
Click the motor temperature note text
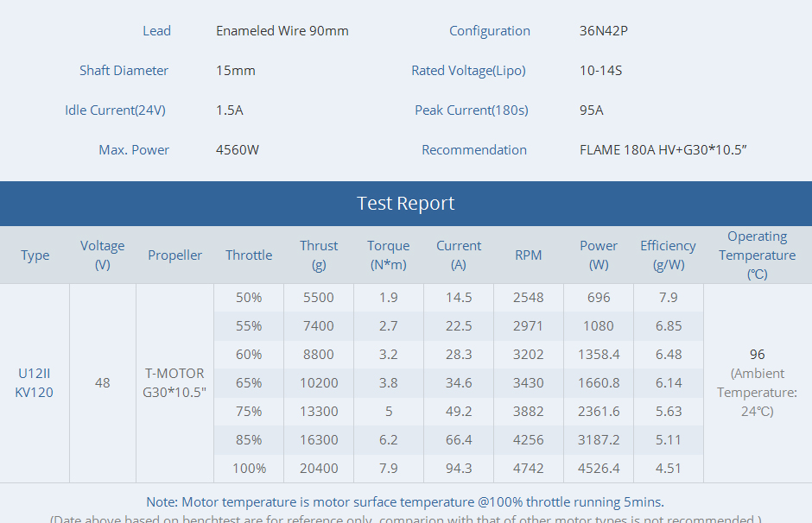point(405,502)
